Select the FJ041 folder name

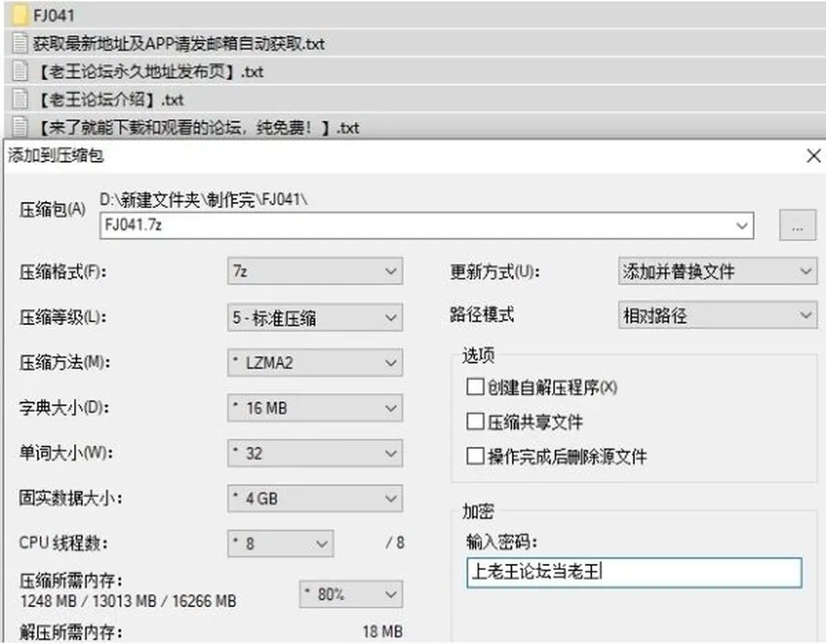pos(53,15)
